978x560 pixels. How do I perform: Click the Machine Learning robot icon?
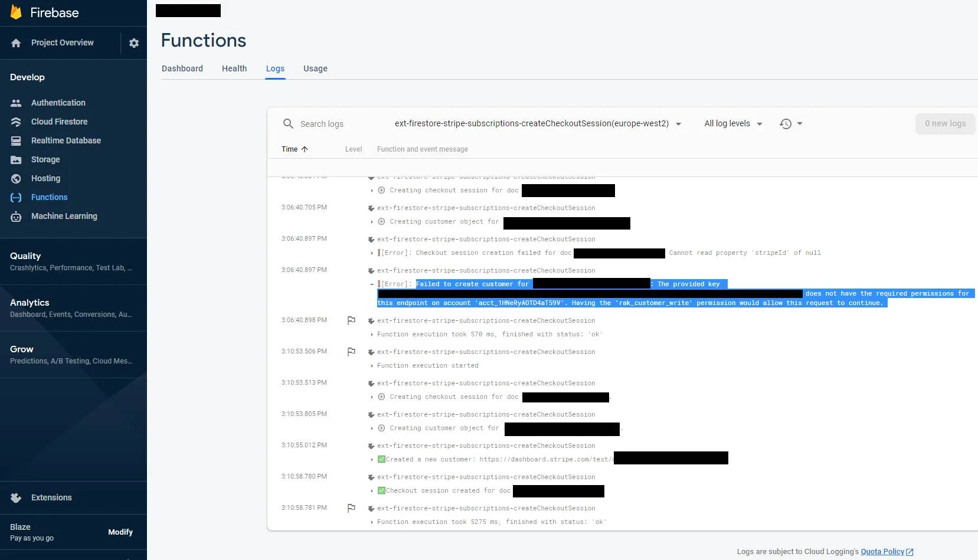click(x=16, y=217)
